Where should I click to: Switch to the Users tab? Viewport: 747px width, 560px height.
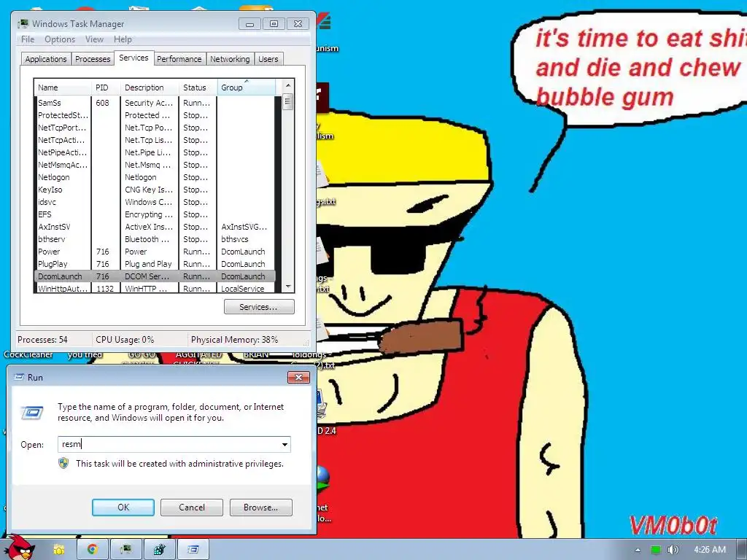click(x=268, y=59)
